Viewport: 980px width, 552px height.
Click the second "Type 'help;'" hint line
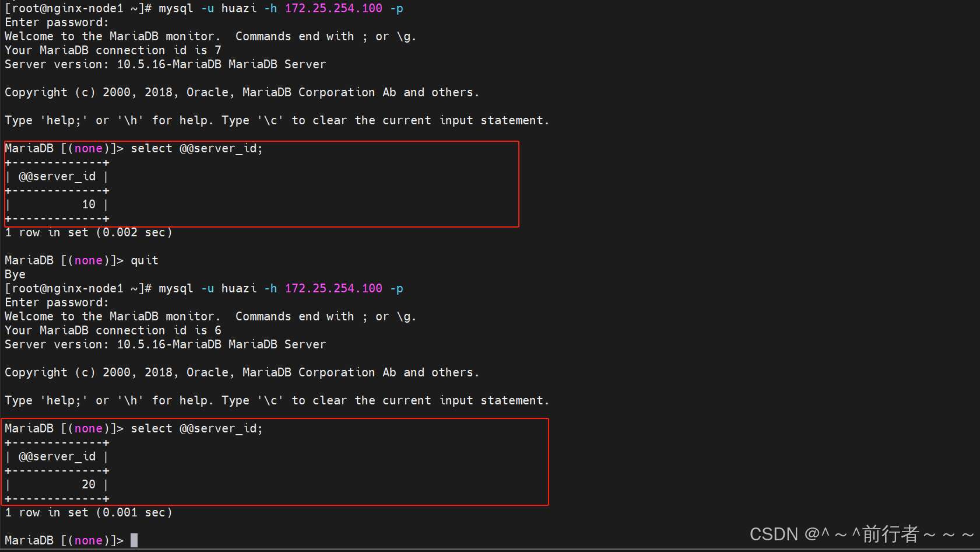[277, 400]
